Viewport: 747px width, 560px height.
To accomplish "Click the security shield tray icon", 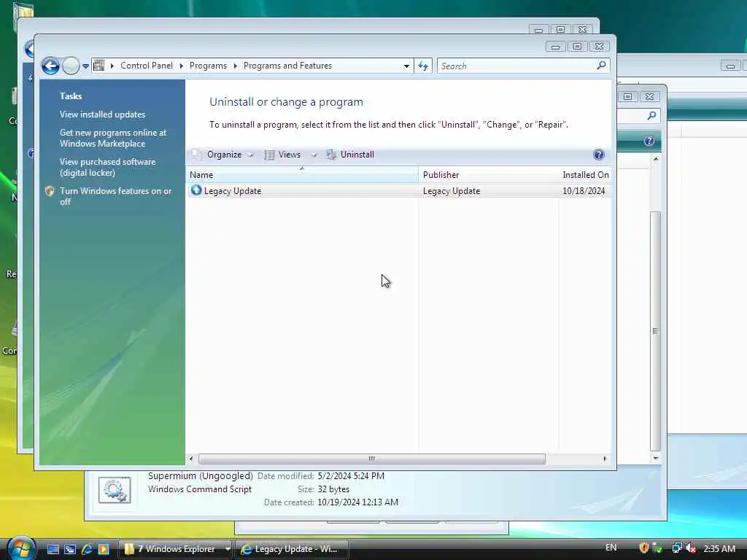I will point(644,548).
